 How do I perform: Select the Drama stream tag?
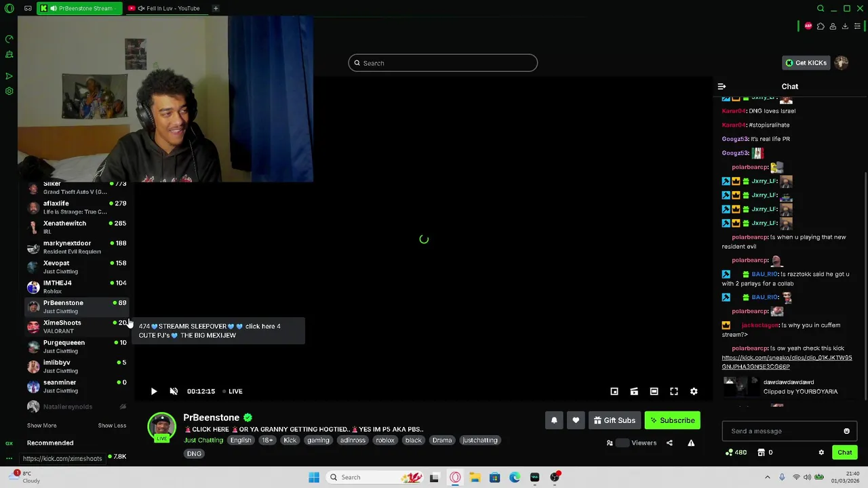[442, 441]
